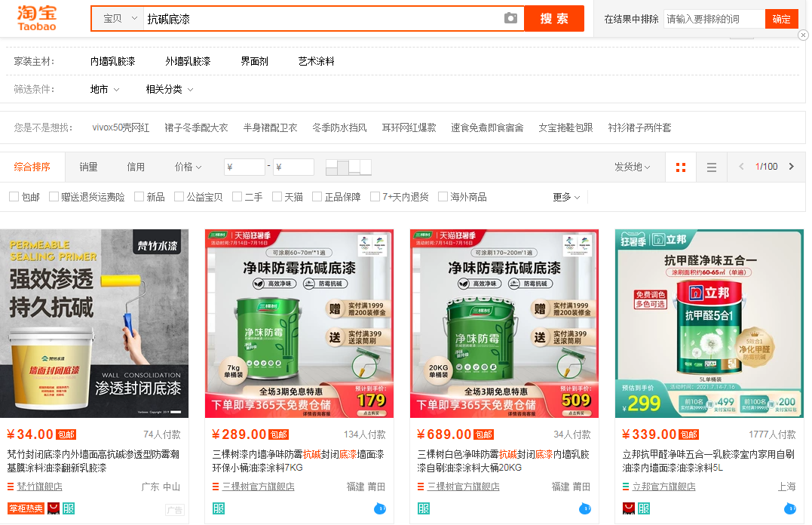The height and width of the screenshot is (525, 812).
Task: Click 包邮 badge next to ¥339.00
Action: (x=689, y=434)
